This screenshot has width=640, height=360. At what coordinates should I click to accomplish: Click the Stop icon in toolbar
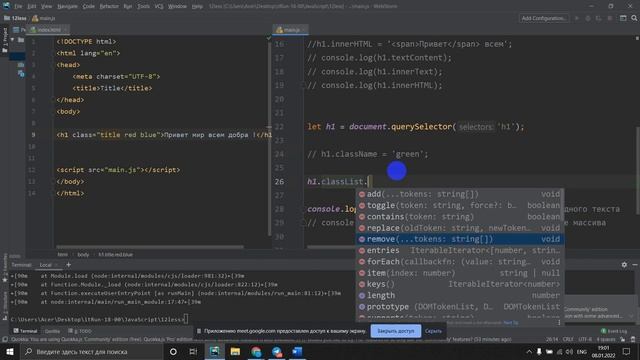point(610,18)
